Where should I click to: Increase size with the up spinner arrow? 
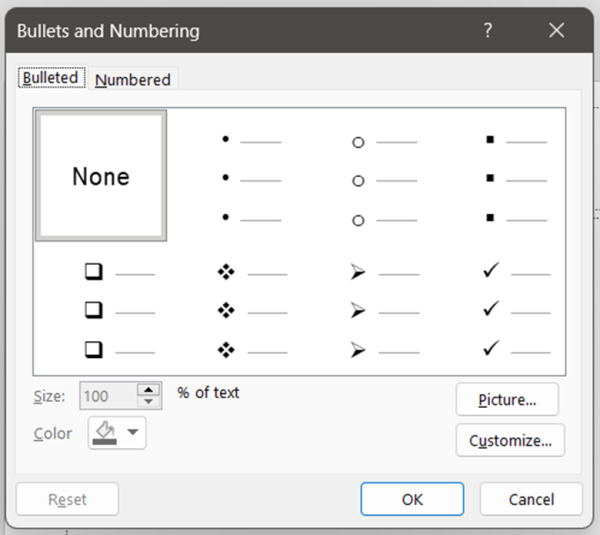(149, 390)
